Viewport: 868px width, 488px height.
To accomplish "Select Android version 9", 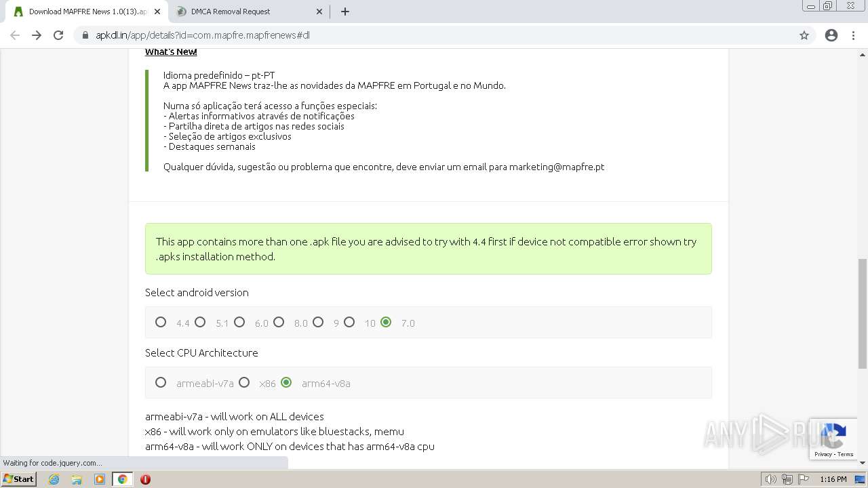I will point(318,322).
